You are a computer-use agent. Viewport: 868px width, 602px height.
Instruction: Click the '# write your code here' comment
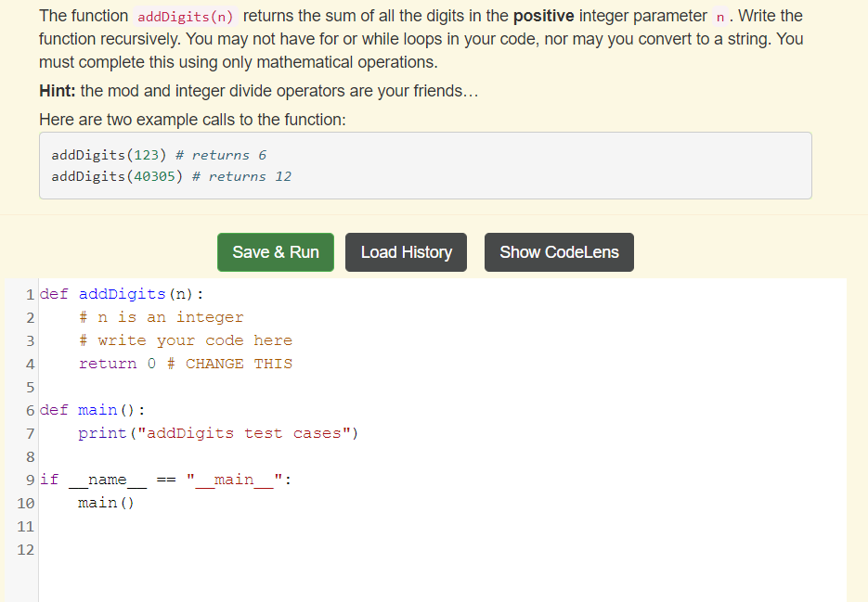coord(186,340)
